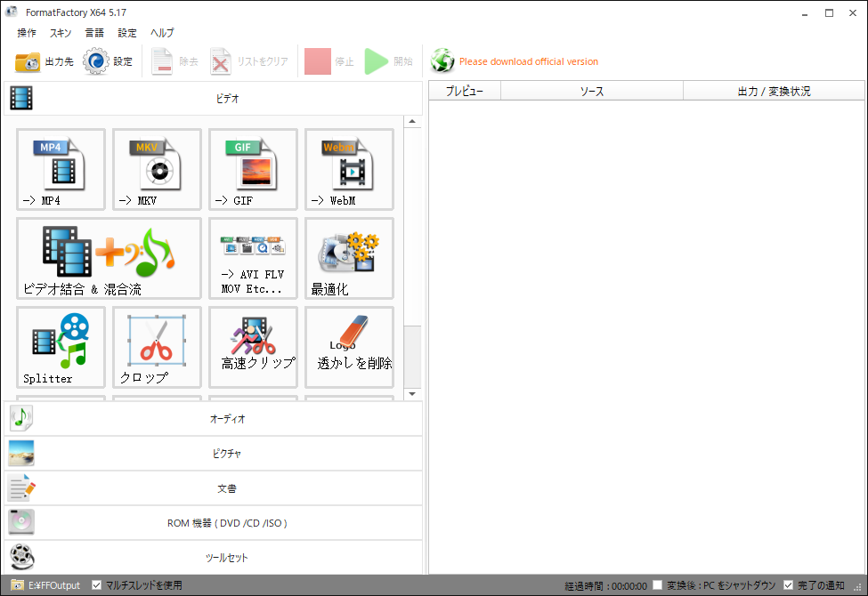Open the クロップ crop tool
868x596 pixels.
click(157, 348)
